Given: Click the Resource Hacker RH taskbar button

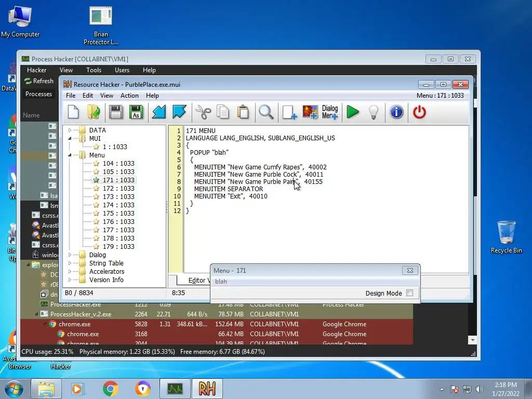Looking at the screenshot, I should coord(207,389).
